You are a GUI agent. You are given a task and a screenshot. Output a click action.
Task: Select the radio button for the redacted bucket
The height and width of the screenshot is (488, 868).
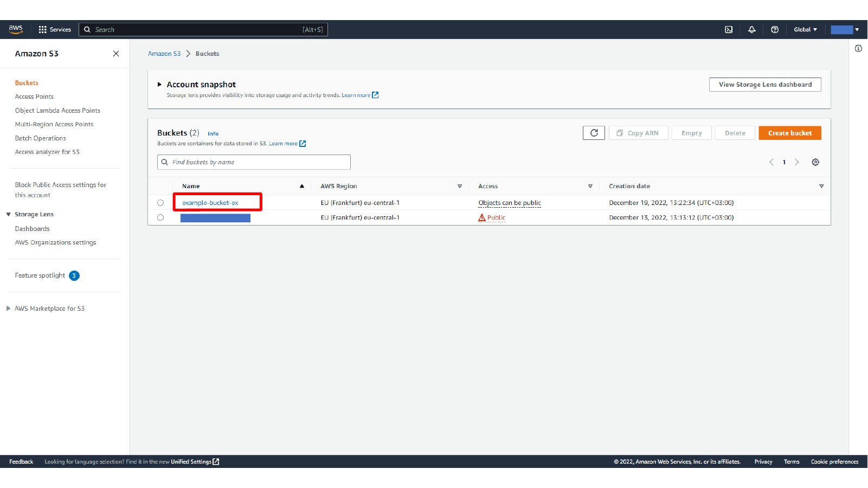tap(160, 217)
